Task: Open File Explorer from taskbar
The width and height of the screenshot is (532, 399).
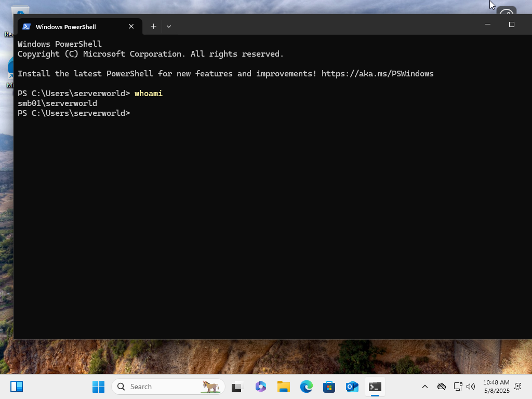Action: 283,387
